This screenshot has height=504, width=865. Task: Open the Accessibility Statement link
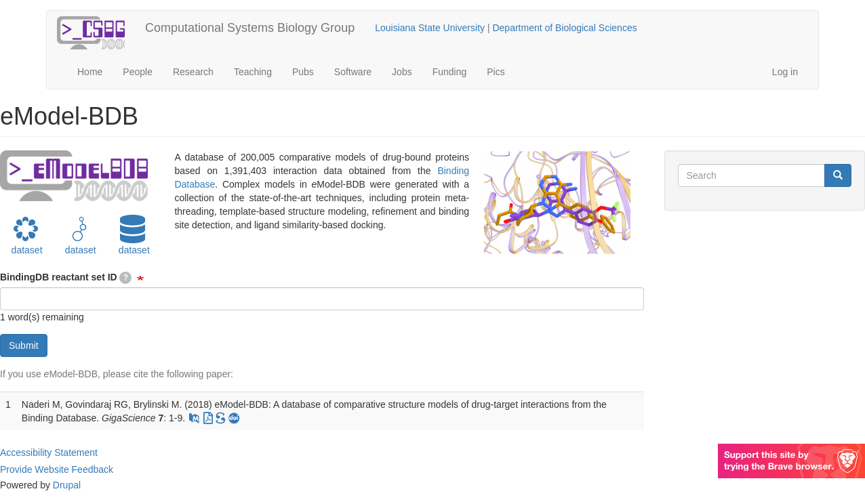[x=49, y=453]
